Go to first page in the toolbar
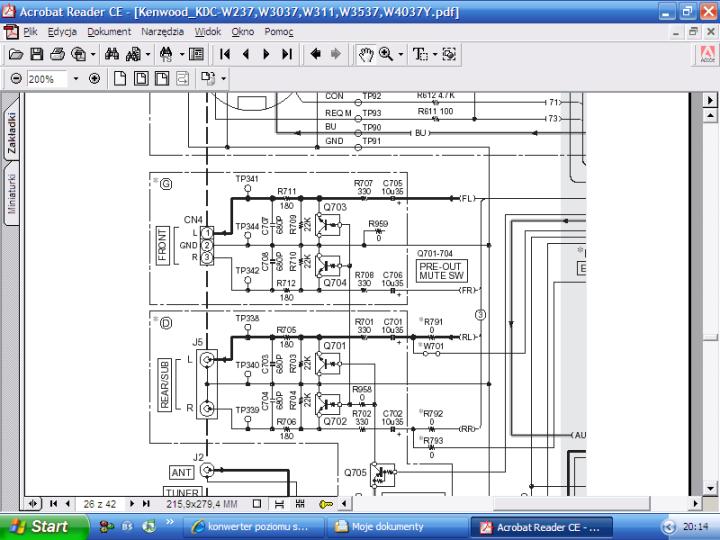The height and width of the screenshot is (540, 720). coord(225,55)
